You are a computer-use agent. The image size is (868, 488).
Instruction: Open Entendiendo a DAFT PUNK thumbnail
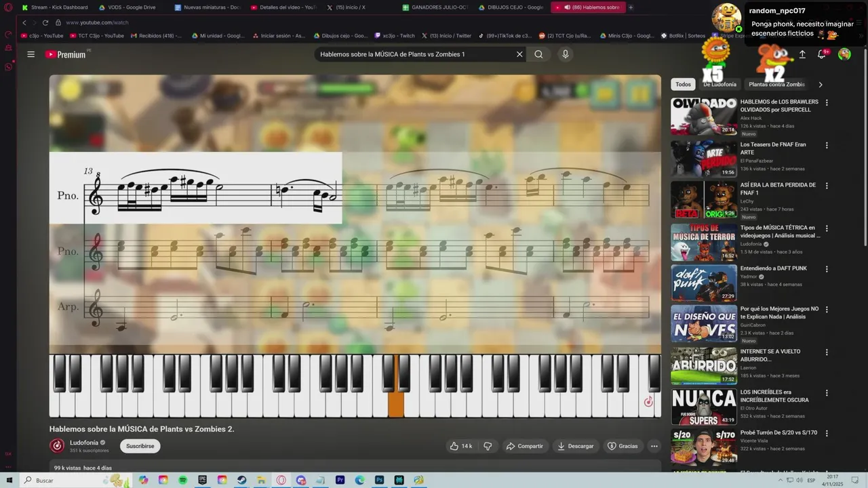[704, 283]
